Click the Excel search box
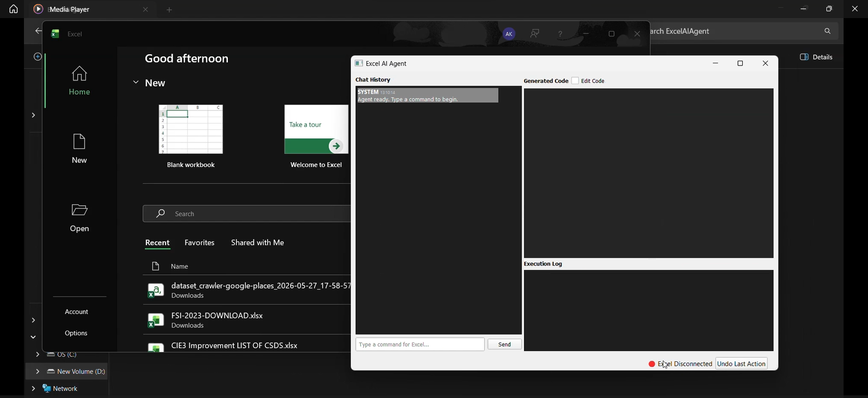The width and height of the screenshot is (868, 398). point(247,214)
